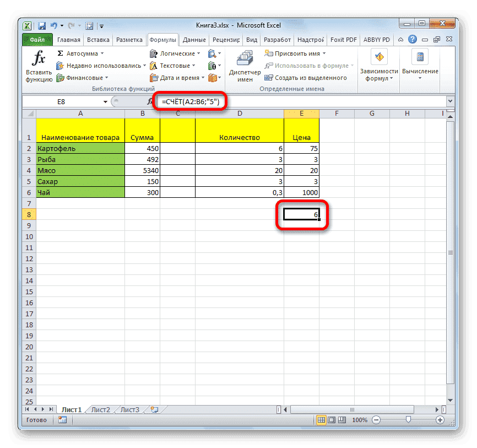Select the Лист2 sheet tab

tap(101, 409)
